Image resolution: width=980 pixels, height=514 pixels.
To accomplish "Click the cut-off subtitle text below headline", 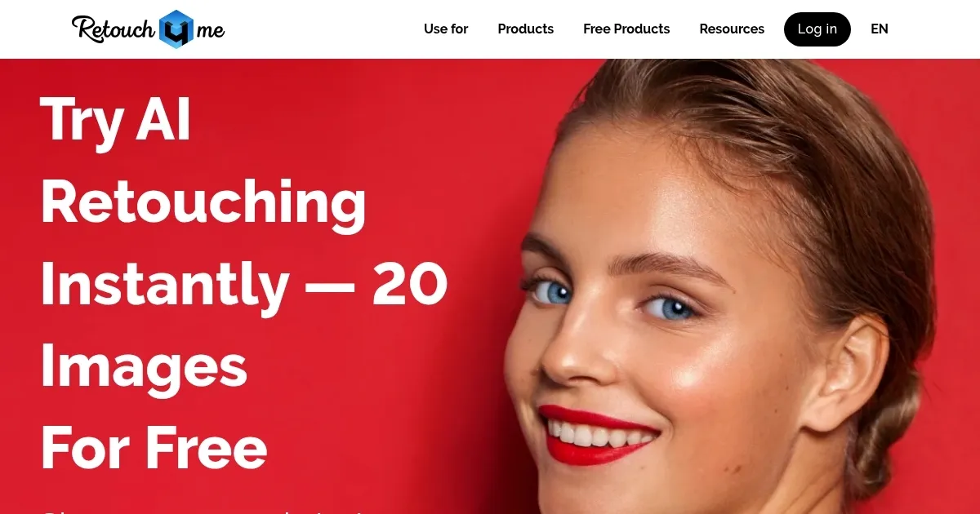I will [x=204, y=512].
